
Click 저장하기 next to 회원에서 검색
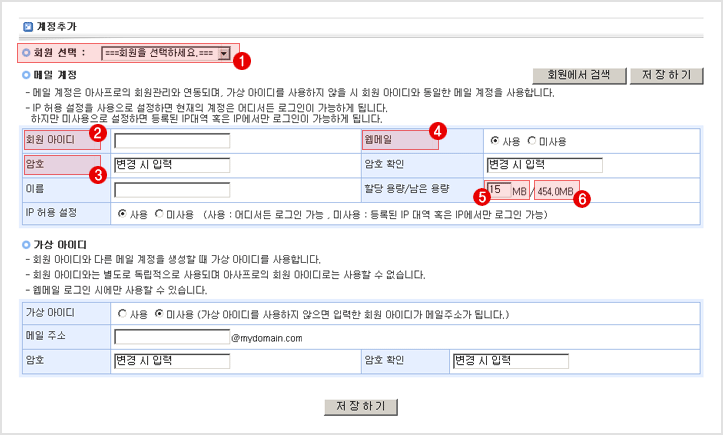tap(667, 76)
